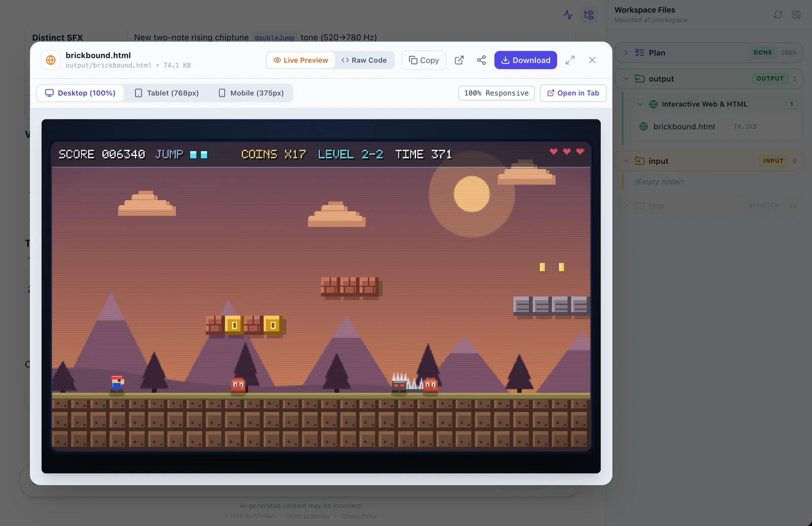Image resolution: width=812 pixels, height=526 pixels.
Task: Click the DONE badge on Plan row
Action: tap(763, 53)
